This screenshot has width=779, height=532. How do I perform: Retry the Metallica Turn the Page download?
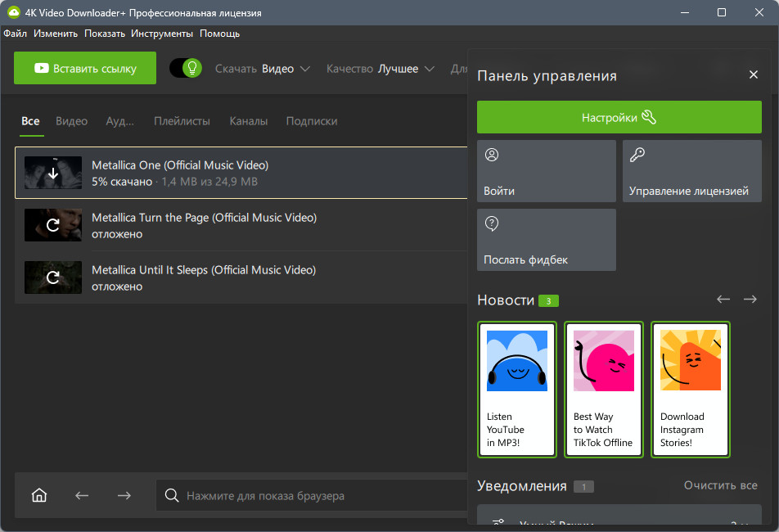(53, 225)
